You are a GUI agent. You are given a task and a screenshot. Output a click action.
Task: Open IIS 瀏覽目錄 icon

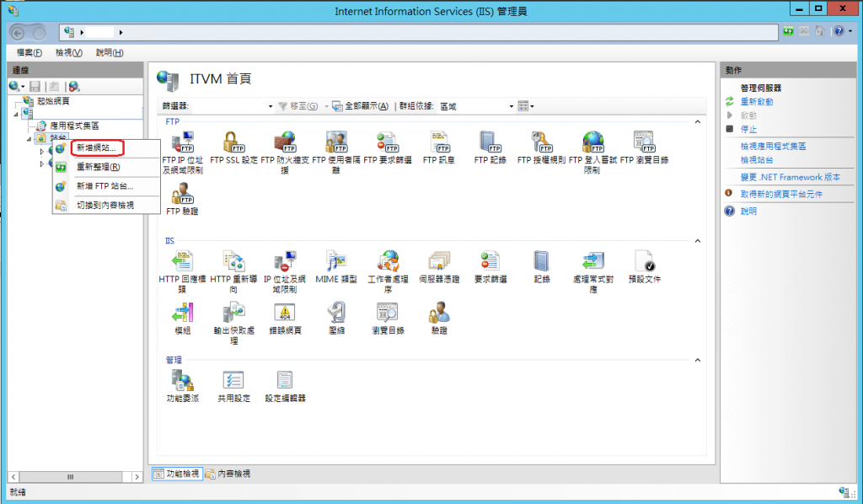click(x=388, y=318)
